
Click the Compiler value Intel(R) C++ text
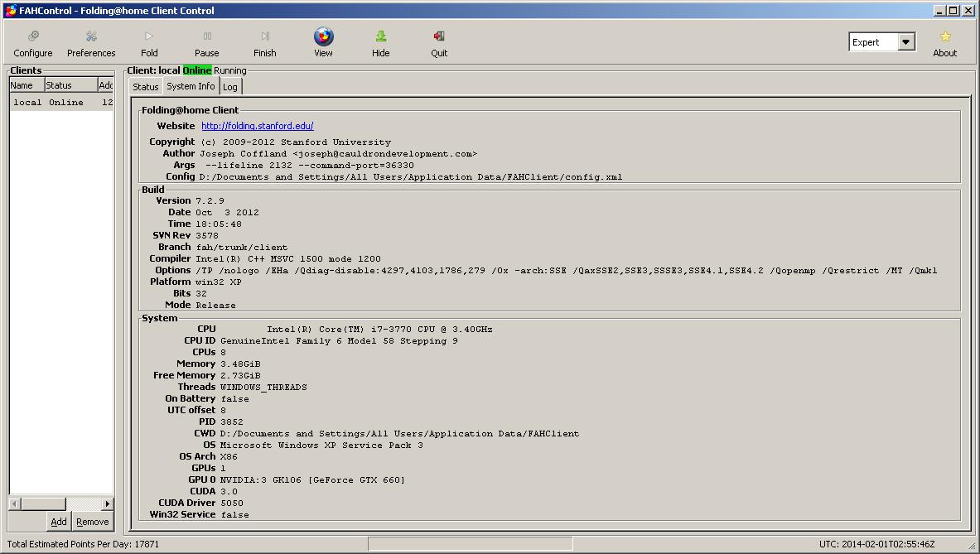[x=288, y=259]
